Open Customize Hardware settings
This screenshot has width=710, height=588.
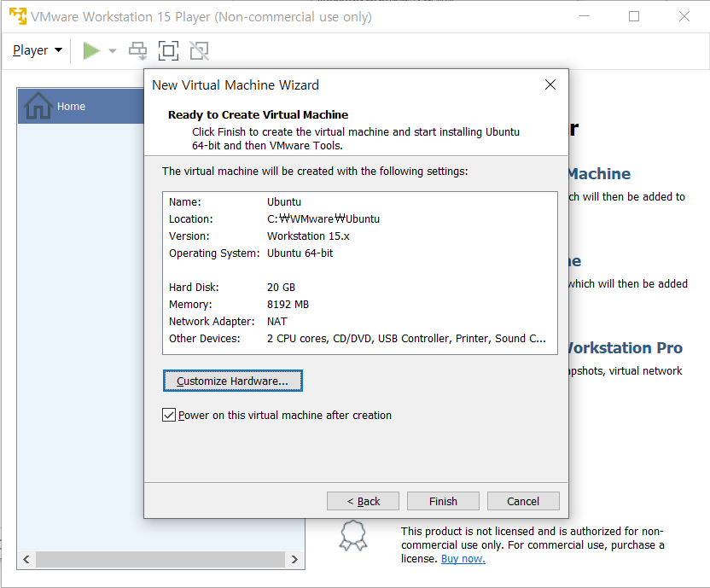[x=232, y=381]
